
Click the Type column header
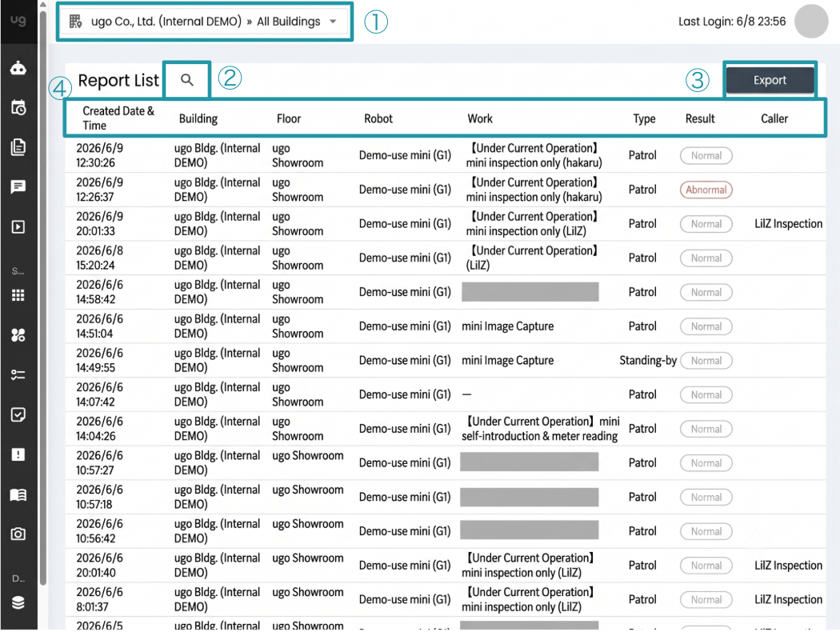[644, 118]
